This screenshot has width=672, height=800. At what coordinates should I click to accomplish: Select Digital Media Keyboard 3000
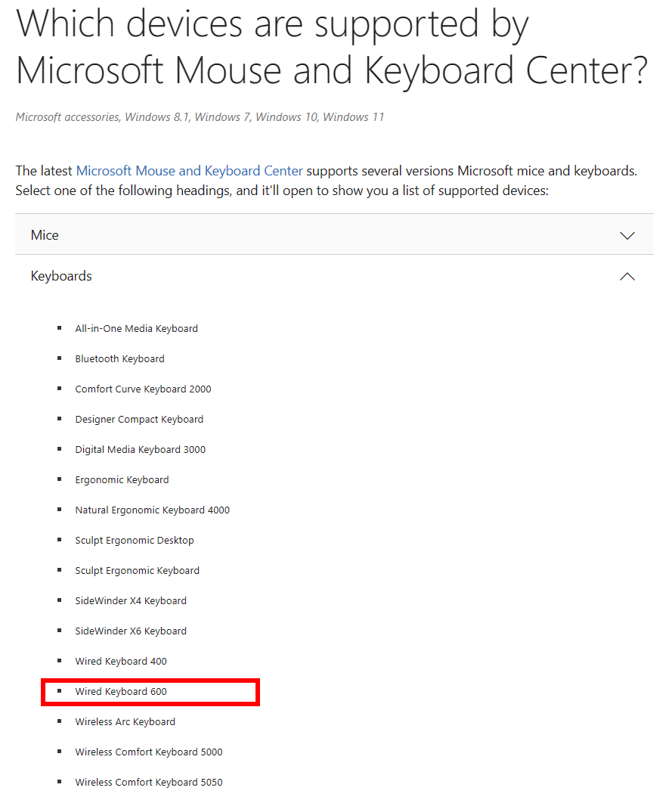pos(140,449)
